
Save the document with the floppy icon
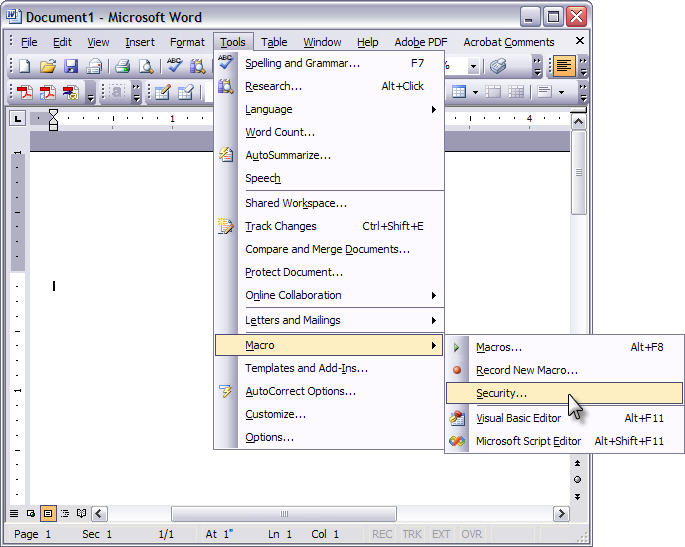[71, 66]
